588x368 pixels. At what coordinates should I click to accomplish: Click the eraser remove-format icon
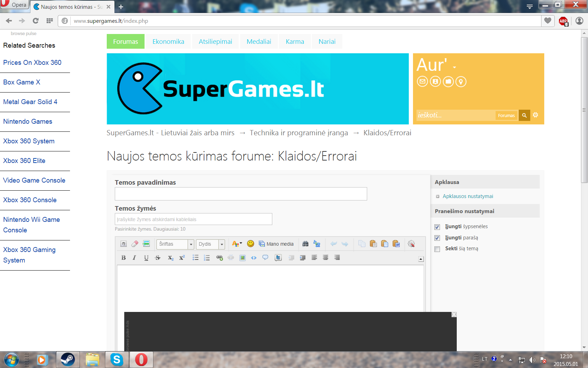click(135, 244)
